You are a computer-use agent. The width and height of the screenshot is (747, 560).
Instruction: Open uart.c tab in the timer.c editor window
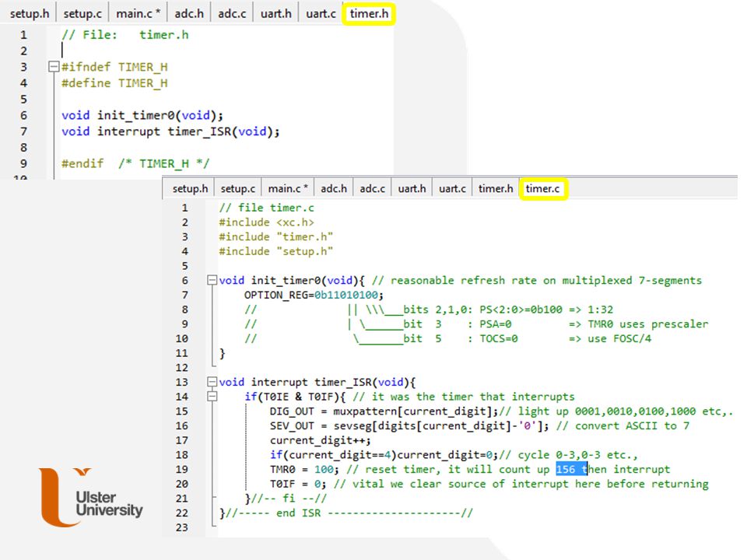[x=452, y=188]
